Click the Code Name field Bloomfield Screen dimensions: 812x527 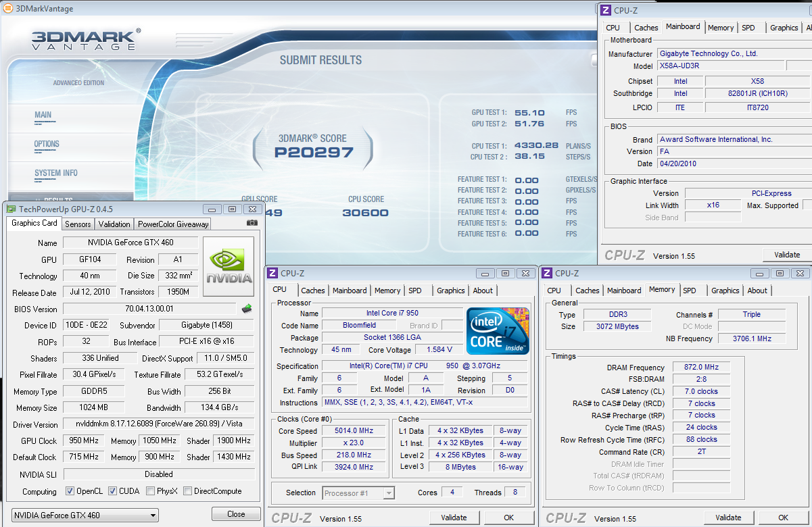click(x=358, y=326)
